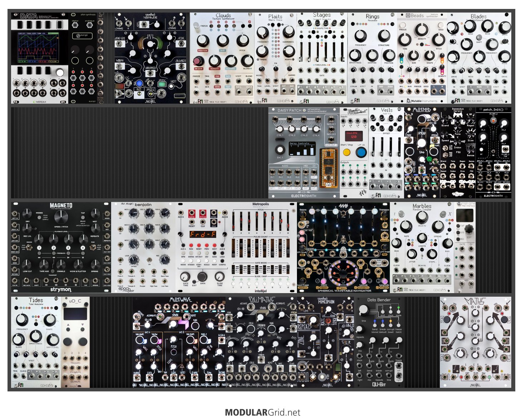Open the Mordax DATA module
The image size is (526, 420).
coord(40,58)
